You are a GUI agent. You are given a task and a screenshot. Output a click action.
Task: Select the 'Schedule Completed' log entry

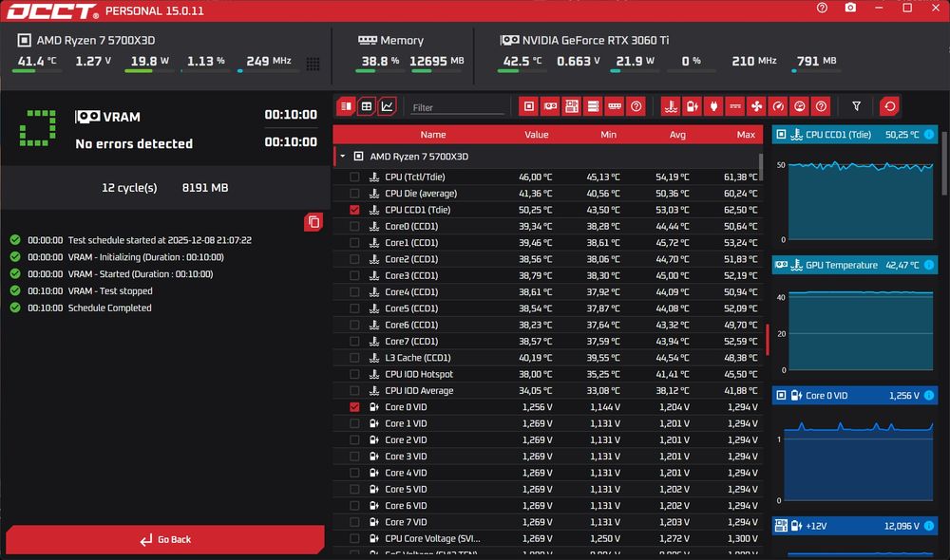click(x=109, y=308)
